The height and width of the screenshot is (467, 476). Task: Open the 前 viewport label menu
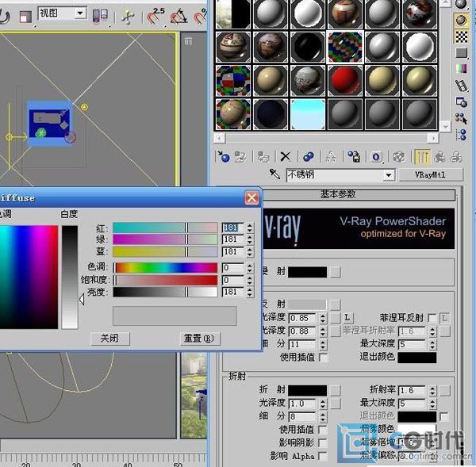[x=188, y=41]
